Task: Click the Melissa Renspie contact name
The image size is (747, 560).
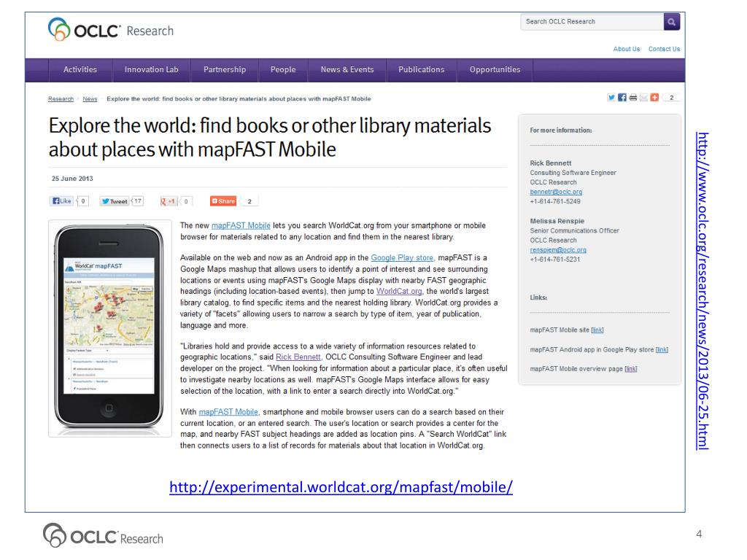Action: coord(557,221)
